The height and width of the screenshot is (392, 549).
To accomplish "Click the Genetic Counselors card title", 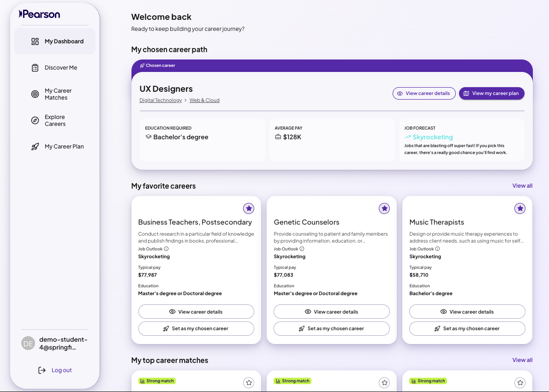I will pos(307,222).
